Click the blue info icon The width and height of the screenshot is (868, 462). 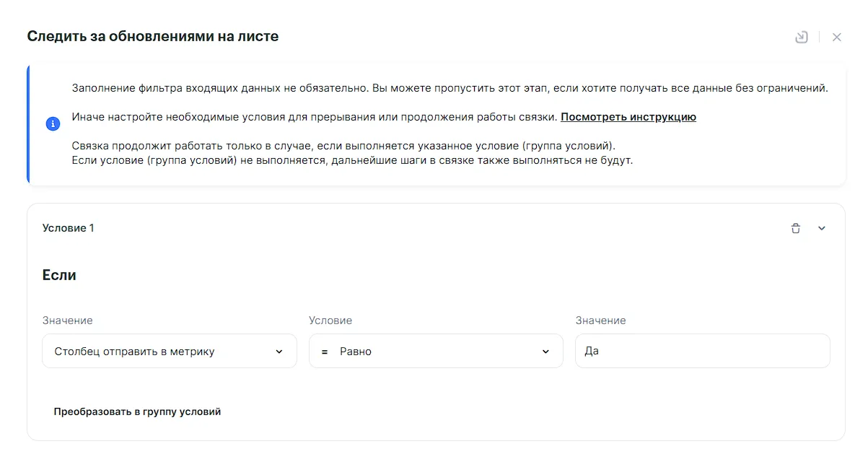click(53, 124)
